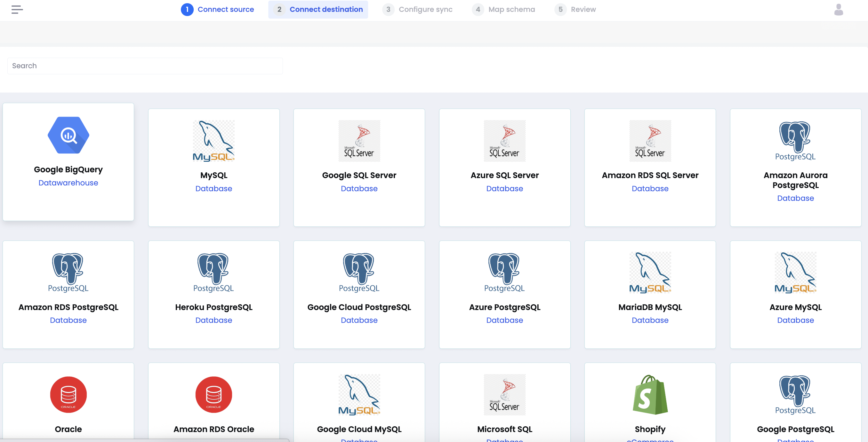Click the red Oracle database icon

[68, 395]
